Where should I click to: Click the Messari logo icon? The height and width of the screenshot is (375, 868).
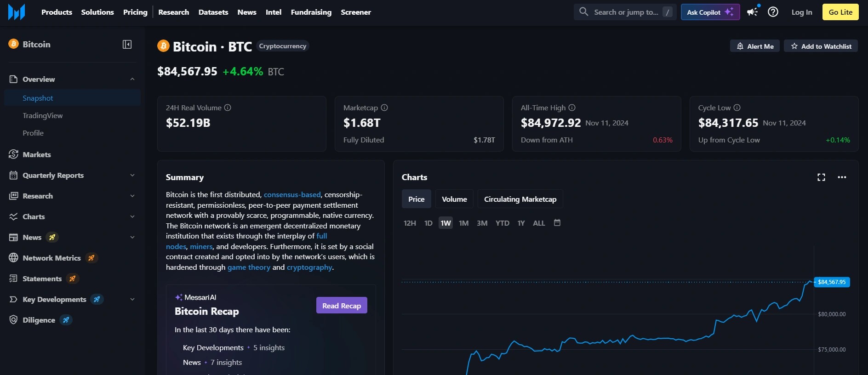tap(17, 12)
